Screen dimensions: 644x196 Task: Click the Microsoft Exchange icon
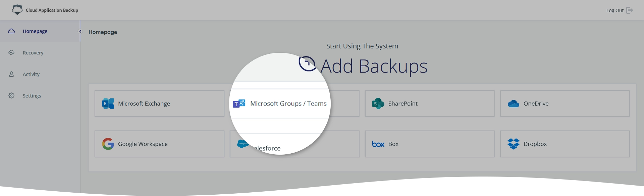click(108, 104)
